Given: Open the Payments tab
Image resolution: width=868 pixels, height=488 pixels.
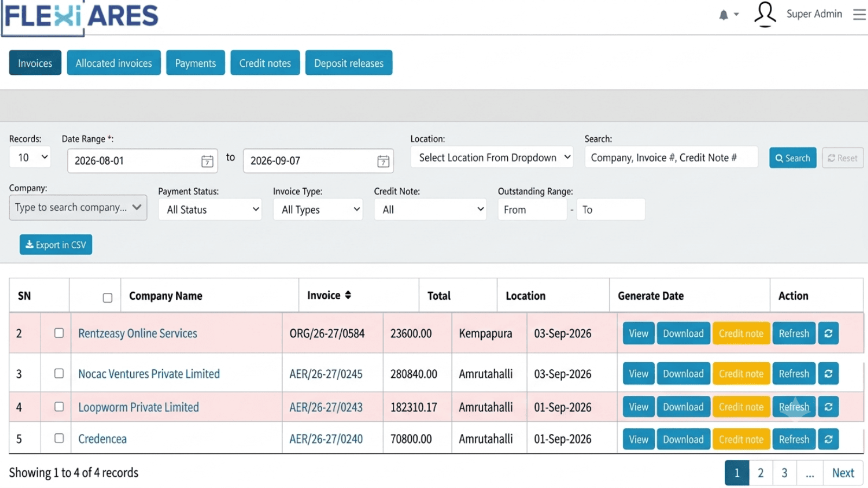Looking at the screenshot, I should [195, 63].
